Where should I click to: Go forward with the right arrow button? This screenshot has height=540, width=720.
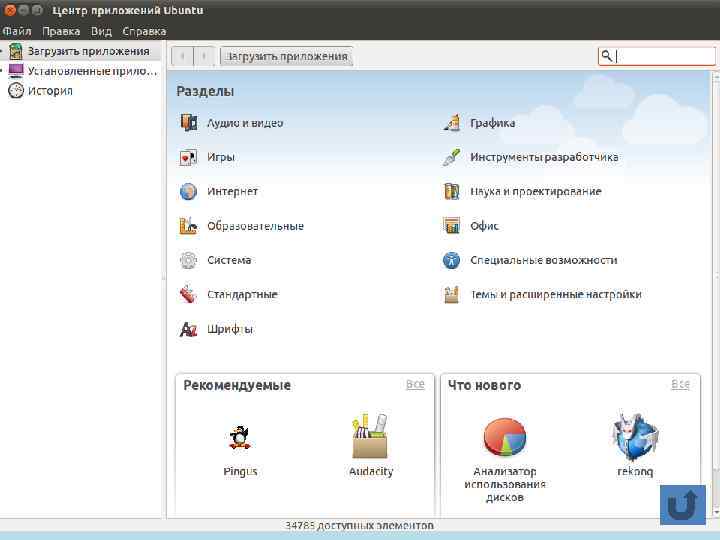(x=203, y=56)
